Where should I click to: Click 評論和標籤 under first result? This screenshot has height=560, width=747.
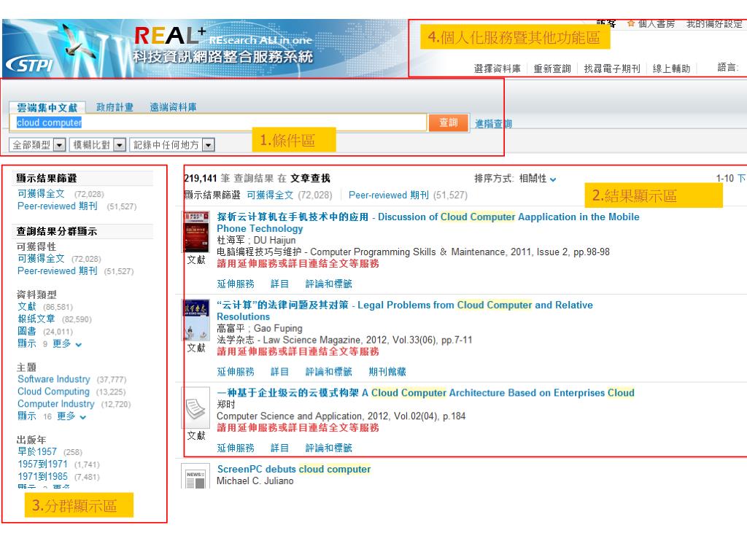pyautogui.click(x=329, y=284)
